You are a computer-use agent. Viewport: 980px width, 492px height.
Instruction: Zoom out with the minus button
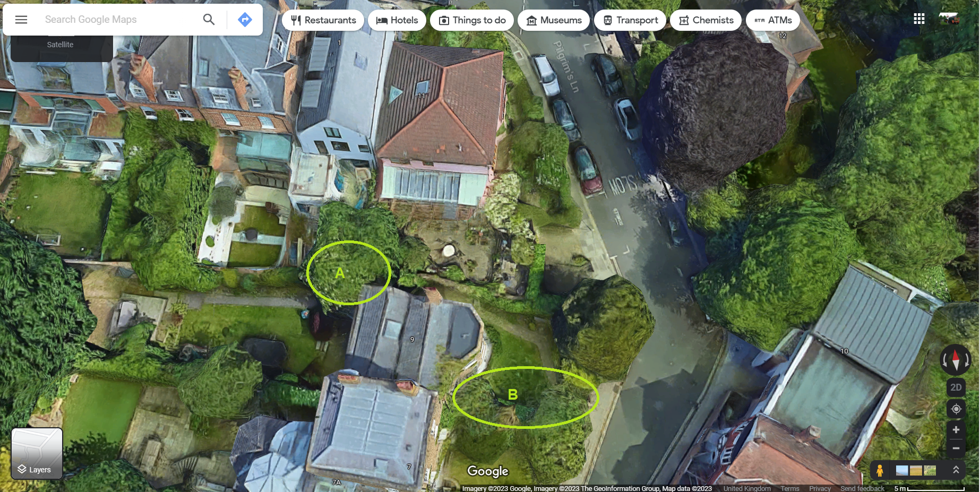click(956, 448)
